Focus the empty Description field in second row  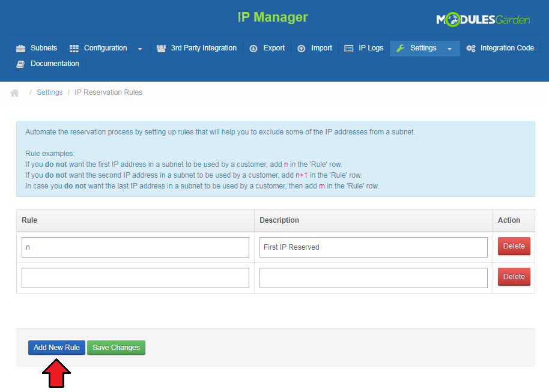coord(373,278)
